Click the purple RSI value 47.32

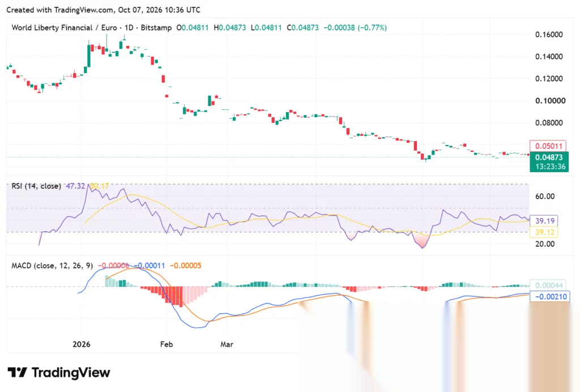coord(75,186)
